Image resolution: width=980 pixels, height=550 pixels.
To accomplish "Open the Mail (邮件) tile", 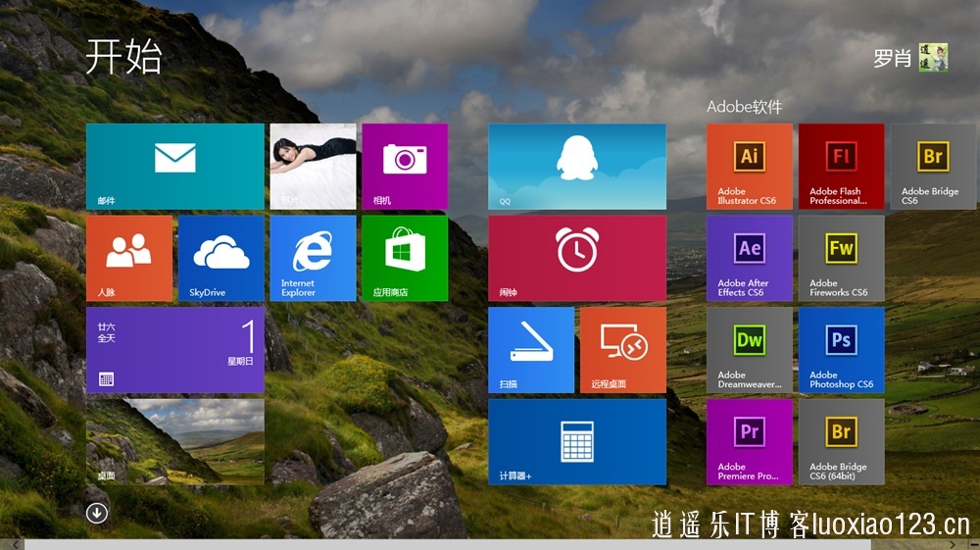I will point(175,167).
